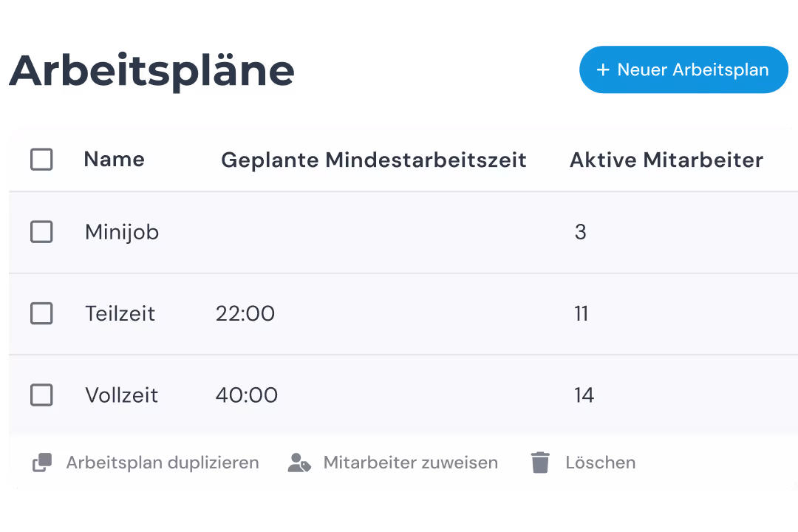Screen dimensions: 798x532
Task: Click the Aktive Mitarbeiter column header
Action: (x=666, y=159)
